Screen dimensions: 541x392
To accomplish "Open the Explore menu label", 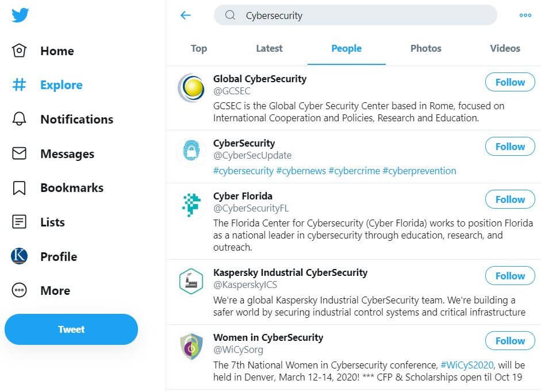I will (x=62, y=85).
